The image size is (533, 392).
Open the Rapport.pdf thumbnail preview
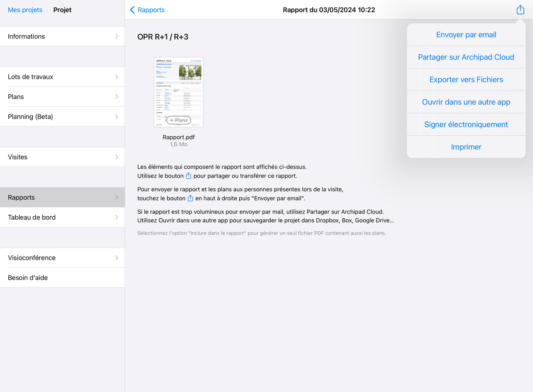(x=179, y=92)
